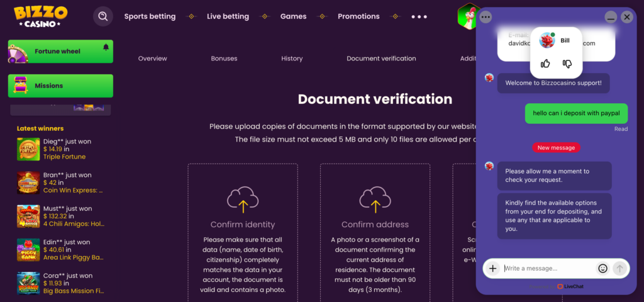
Task: Open the emoji picker in chat
Action: [602, 268]
